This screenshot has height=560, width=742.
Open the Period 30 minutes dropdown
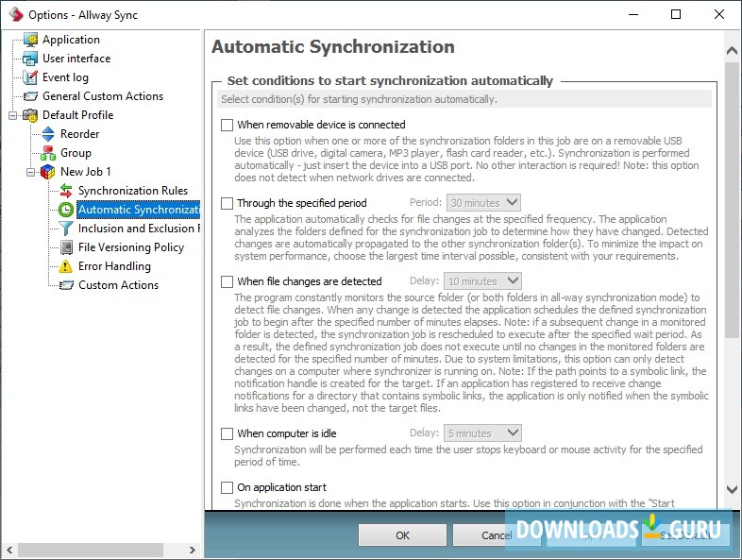pos(483,203)
